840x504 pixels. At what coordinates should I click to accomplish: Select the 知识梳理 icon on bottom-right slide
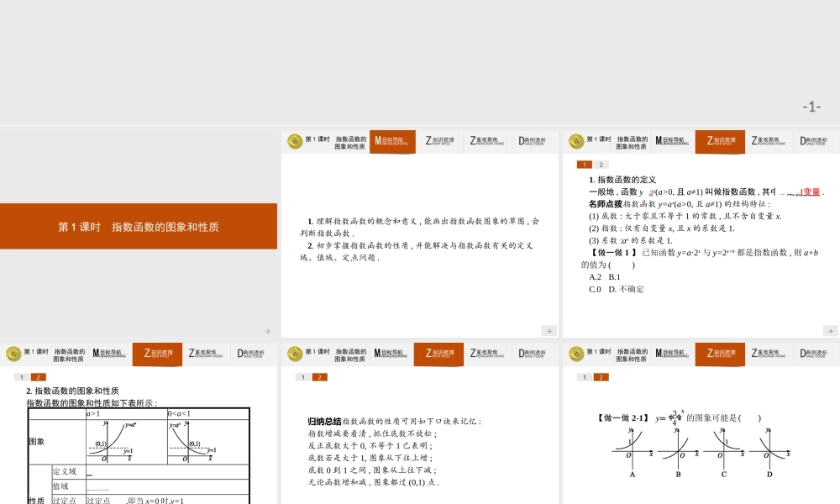721,354
